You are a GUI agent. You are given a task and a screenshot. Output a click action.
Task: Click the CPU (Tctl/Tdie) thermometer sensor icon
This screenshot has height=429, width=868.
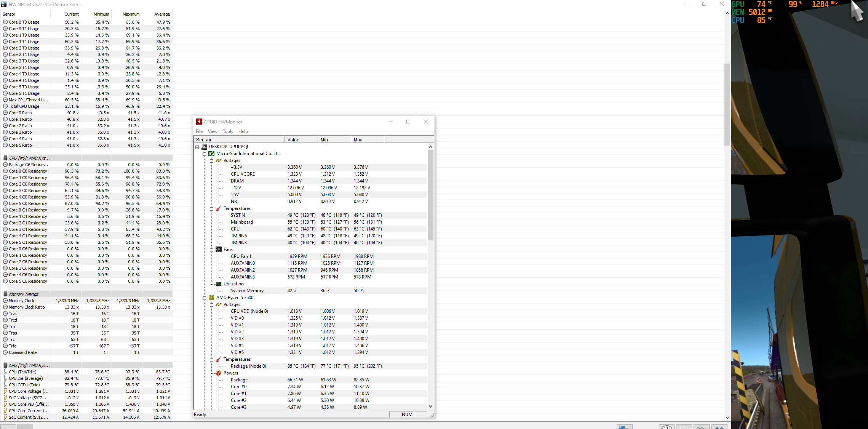(5, 372)
